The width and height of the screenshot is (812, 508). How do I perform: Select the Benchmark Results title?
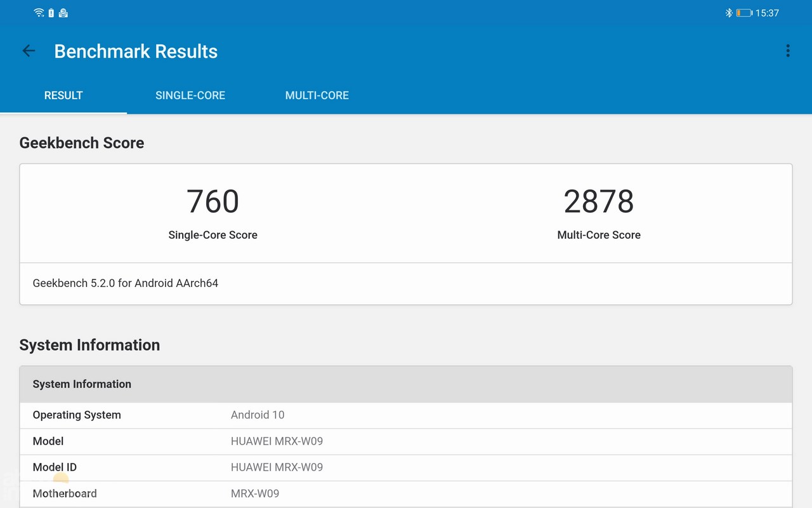click(x=136, y=51)
